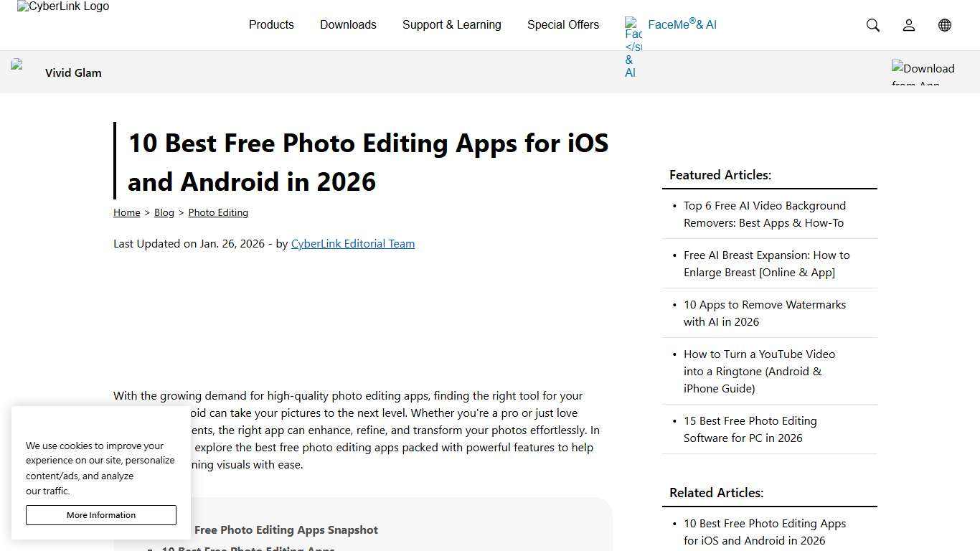Open the Blog breadcrumb
Image resolution: width=980 pixels, height=551 pixels.
click(x=164, y=212)
